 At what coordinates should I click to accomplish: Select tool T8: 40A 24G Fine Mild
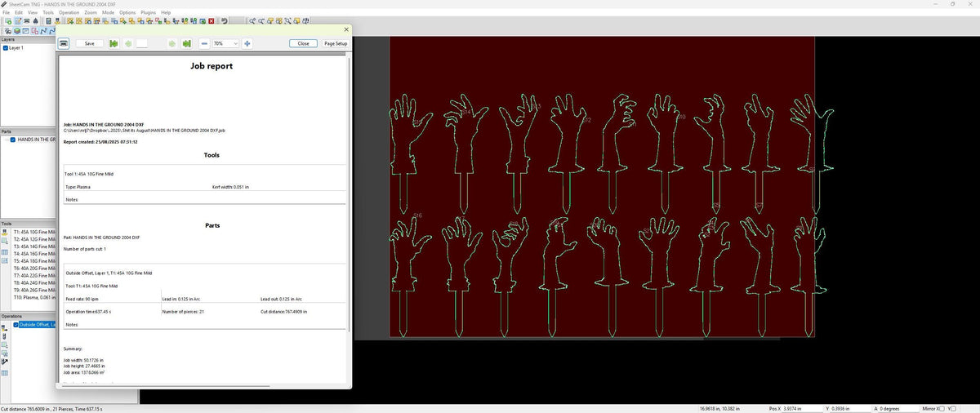click(x=34, y=282)
